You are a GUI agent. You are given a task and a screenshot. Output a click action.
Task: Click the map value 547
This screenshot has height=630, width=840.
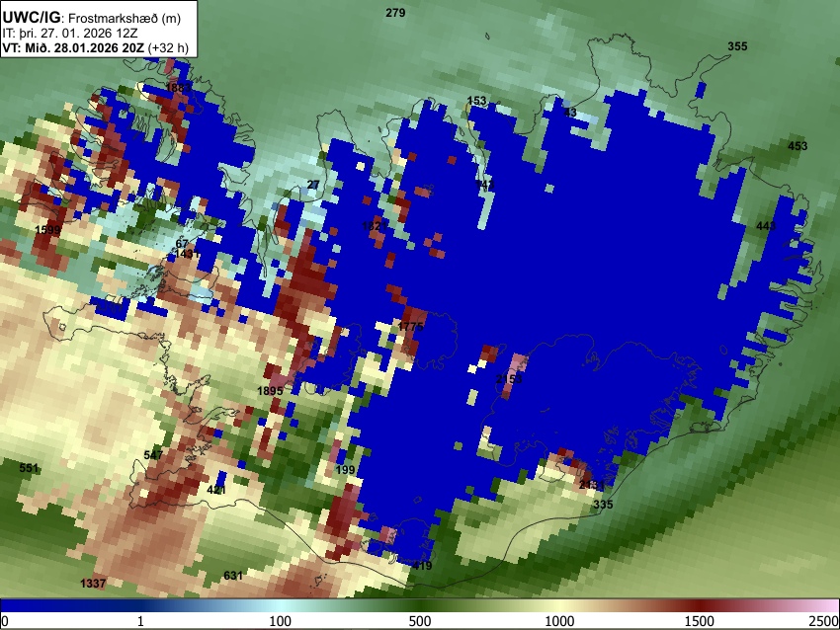[153, 455]
